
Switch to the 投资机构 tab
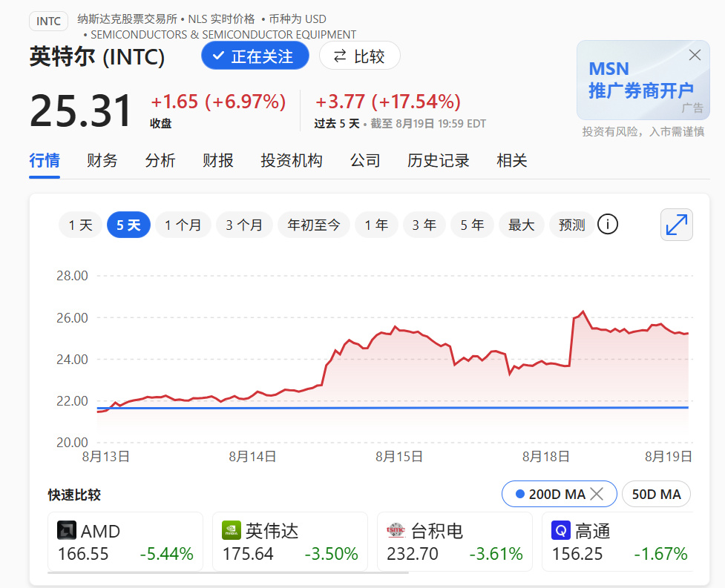pyautogui.click(x=292, y=161)
